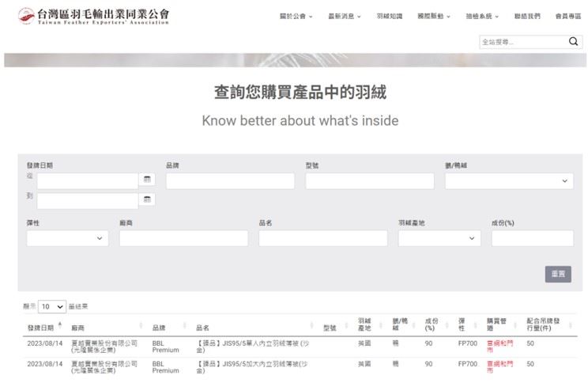Screen dimensions: 588x383
Task: Open the calendar picker for the 從 start date
Action: coord(147,179)
